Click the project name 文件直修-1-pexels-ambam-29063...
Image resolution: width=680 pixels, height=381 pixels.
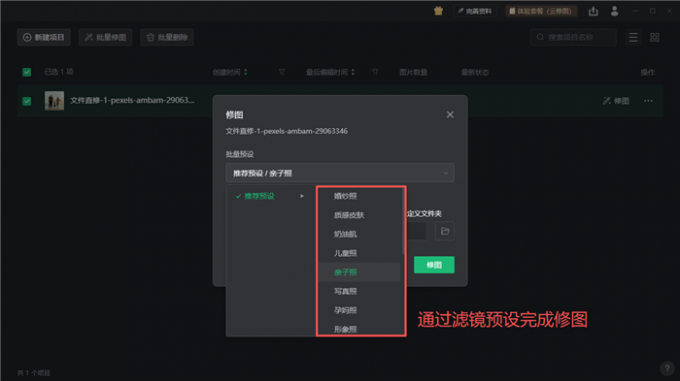click(132, 100)
